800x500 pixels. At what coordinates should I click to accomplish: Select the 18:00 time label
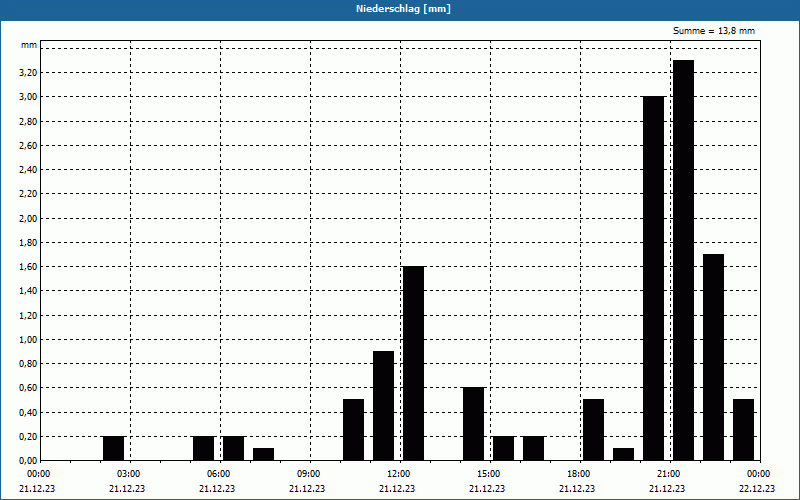click(579, 474)
